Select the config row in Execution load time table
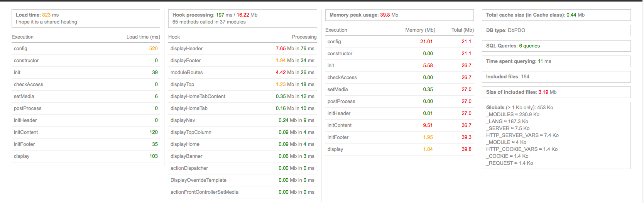 click(86, 49)
